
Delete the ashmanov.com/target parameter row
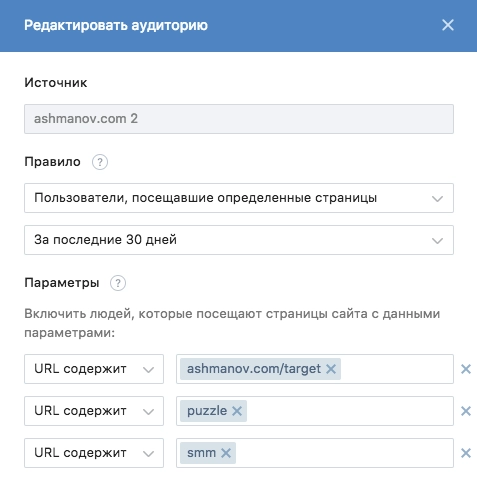[466, 369]
